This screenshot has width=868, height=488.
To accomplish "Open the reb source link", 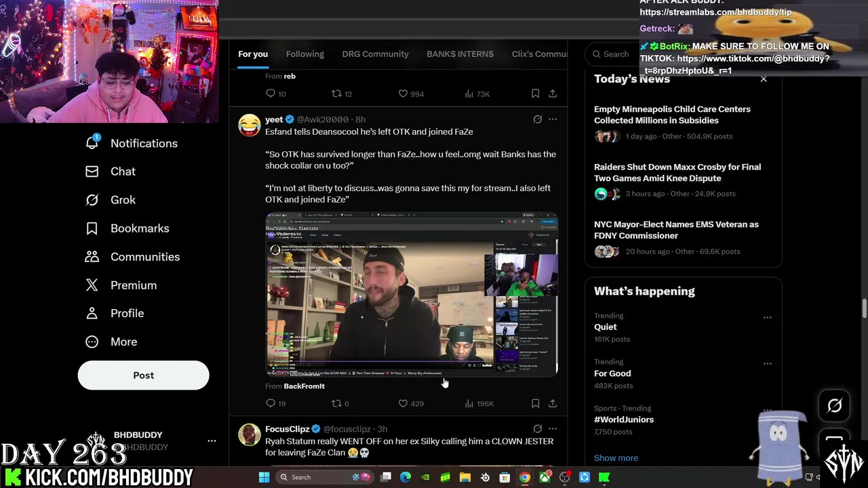I will tap(290, 76).
